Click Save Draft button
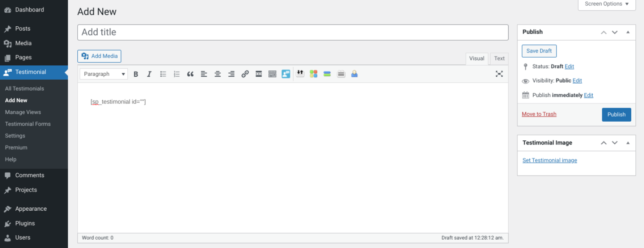 pyautogui.click(x=539, y=51)
